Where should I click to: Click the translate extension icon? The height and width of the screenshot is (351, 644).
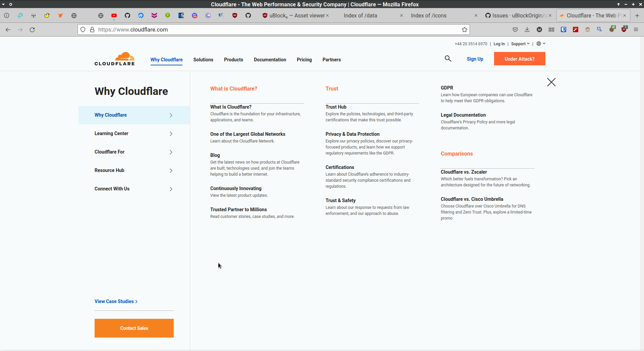[599, 30]
